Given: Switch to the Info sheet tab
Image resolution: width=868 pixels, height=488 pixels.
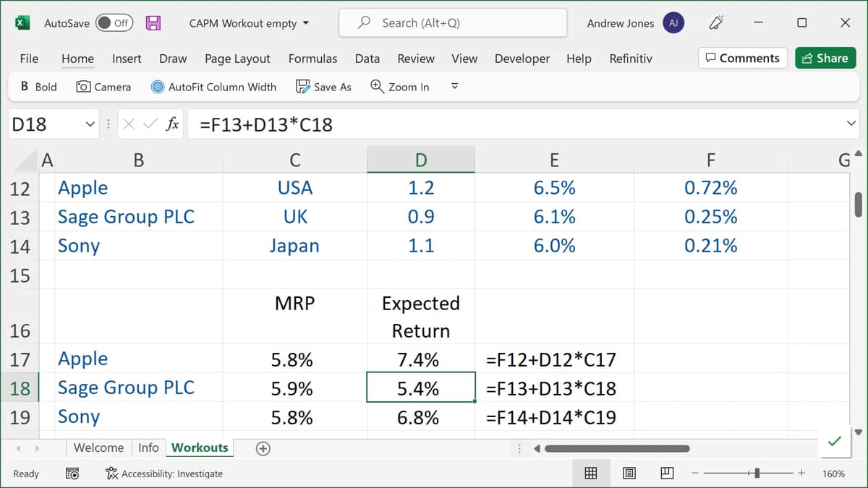Looking at the screenshot, I should pyautogui.click(x=148, y=448).
